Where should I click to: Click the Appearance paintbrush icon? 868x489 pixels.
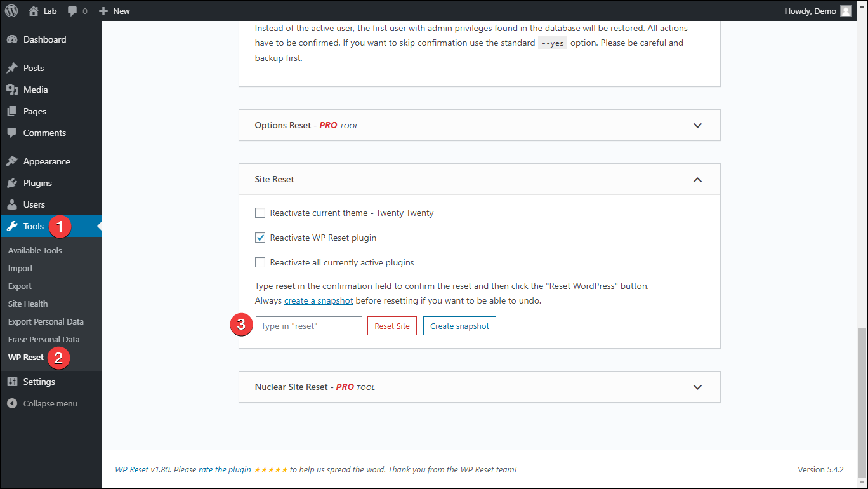12,161
